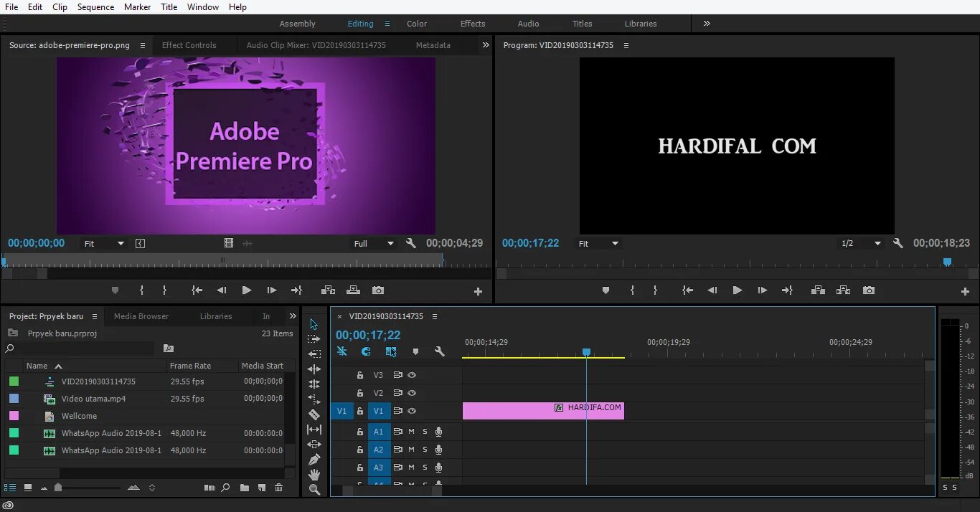
Task: Export frame camera icon in Program monitor
Action: tap(869, 290)
